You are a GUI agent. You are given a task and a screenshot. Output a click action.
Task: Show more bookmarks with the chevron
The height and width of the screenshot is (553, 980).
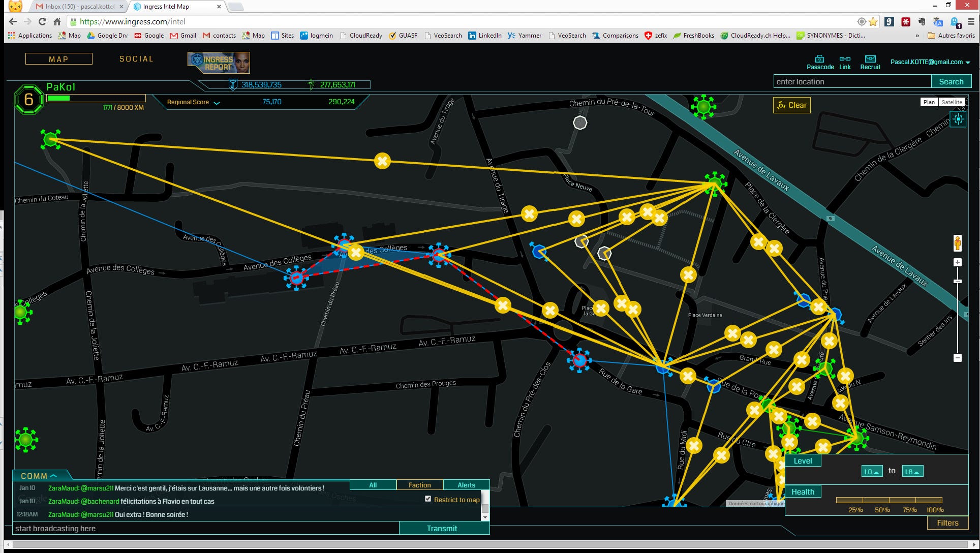[x=917, y=36]
